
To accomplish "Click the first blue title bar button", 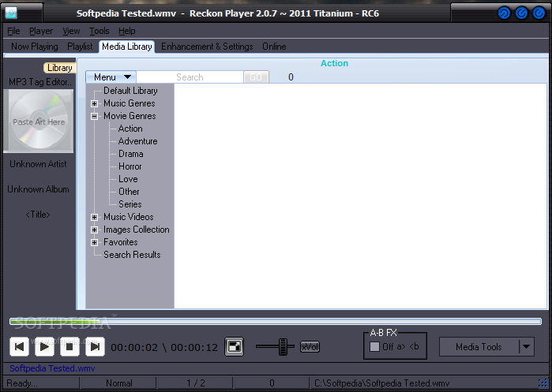I will point(504,13).
